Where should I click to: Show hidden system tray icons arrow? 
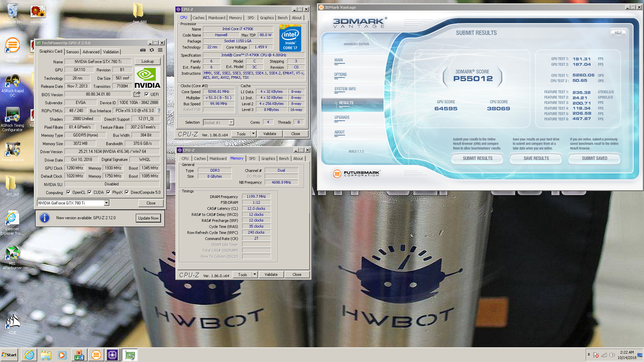point(589,355)
